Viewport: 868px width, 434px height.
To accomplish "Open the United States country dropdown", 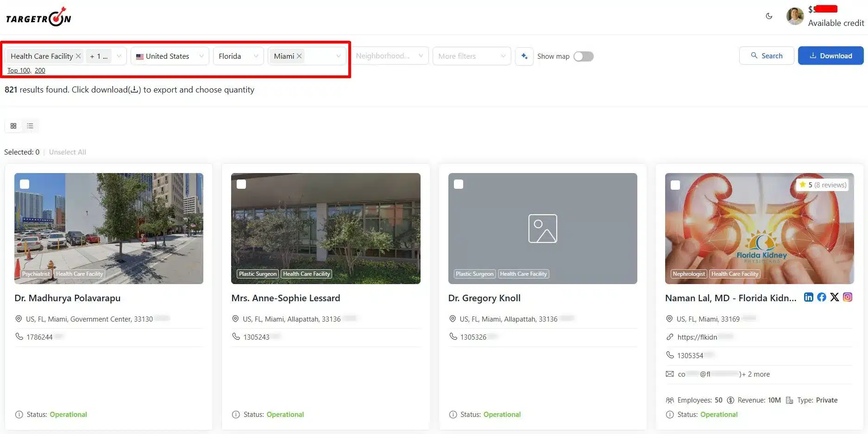I will pos(170,56).
